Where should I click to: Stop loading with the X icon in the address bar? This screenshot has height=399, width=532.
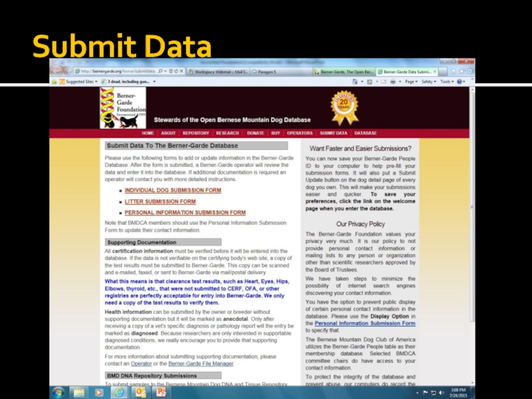tap(181, 71)
